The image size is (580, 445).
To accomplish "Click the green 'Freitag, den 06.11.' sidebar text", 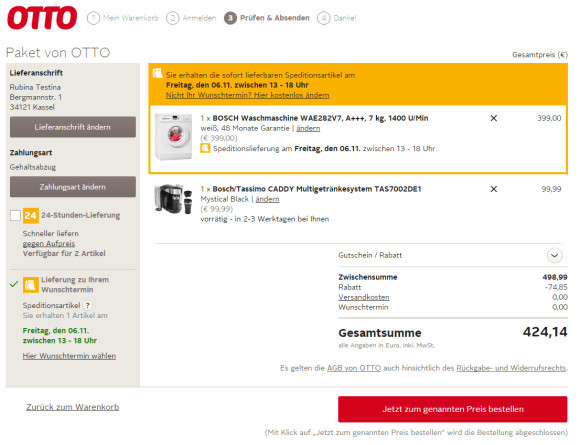I will 56,330.
